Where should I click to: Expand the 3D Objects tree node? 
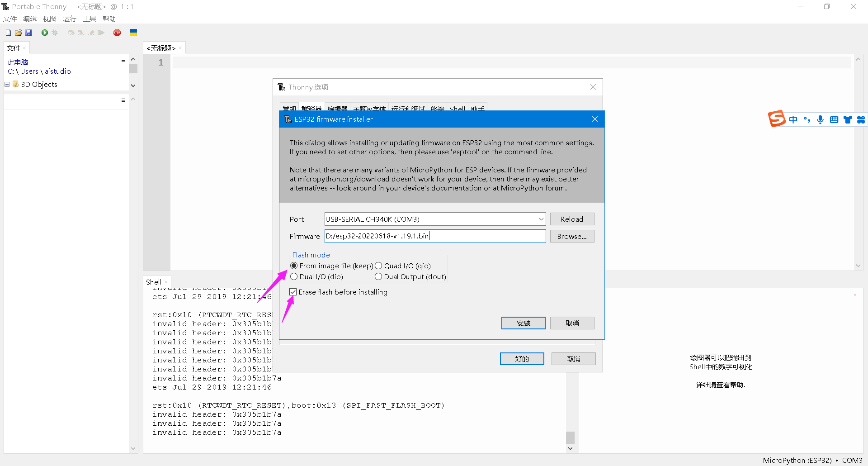[x=7, y=84]
